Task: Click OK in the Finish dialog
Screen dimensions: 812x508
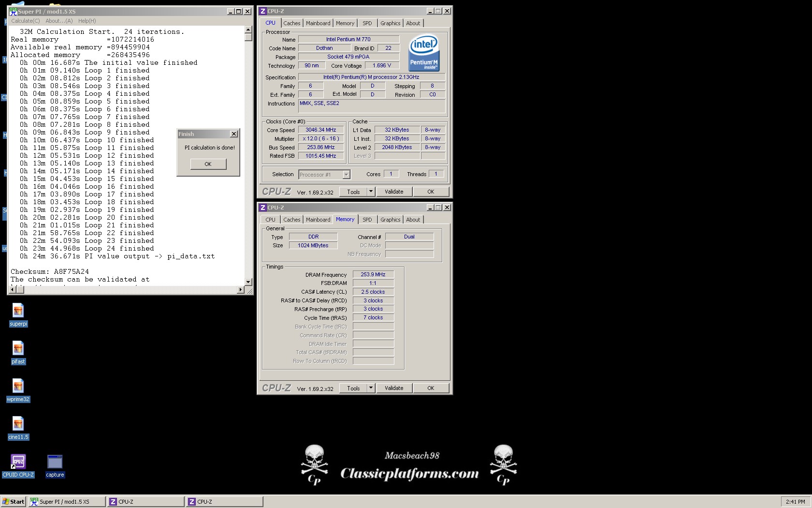Action: pyautogui.click(x=208, y=164)
